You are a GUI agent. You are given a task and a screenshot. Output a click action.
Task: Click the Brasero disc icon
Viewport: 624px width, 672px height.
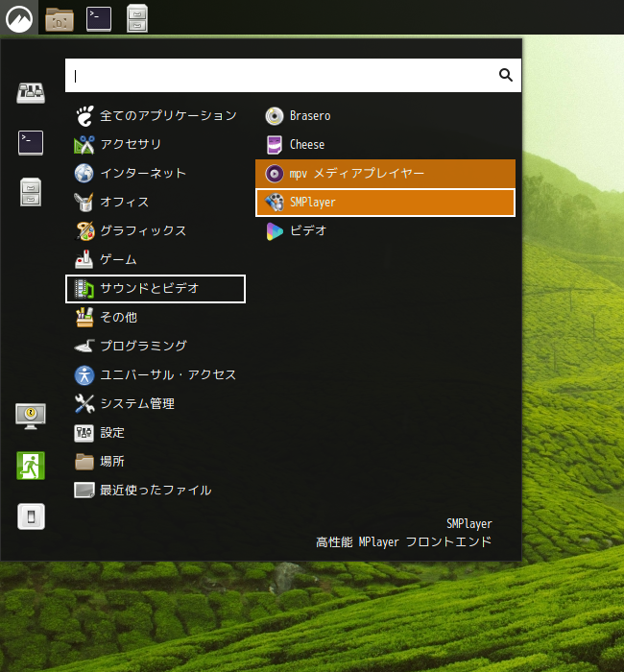(x=275, y=116)
